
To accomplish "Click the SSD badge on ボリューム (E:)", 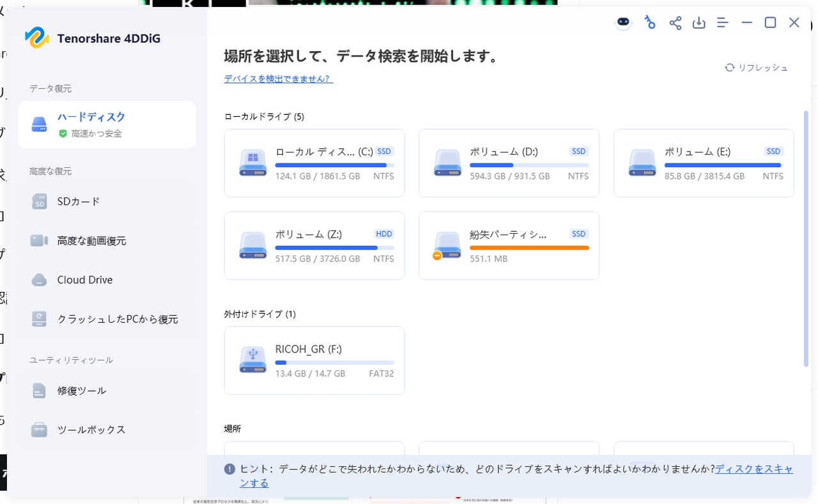I will 773,151.
